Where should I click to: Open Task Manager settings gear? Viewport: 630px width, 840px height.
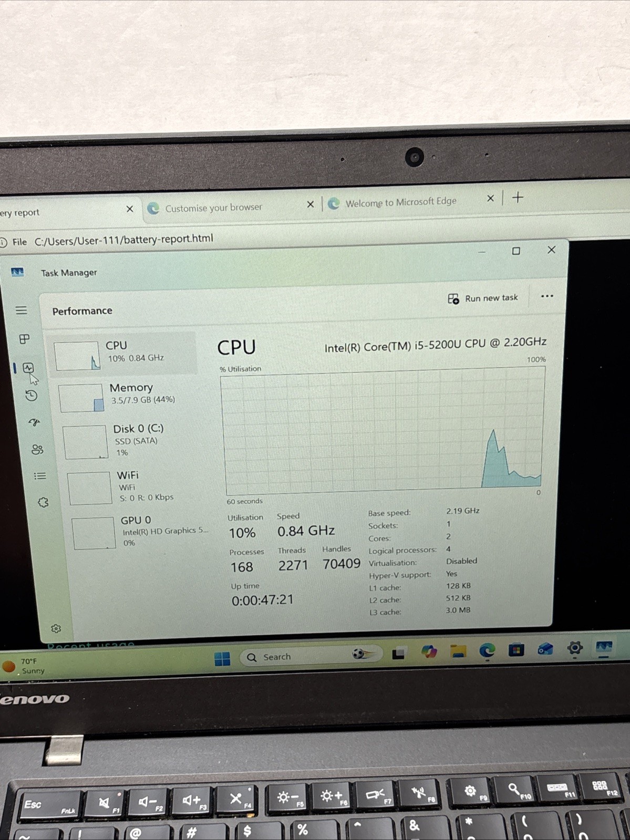(x=56, y=628)
